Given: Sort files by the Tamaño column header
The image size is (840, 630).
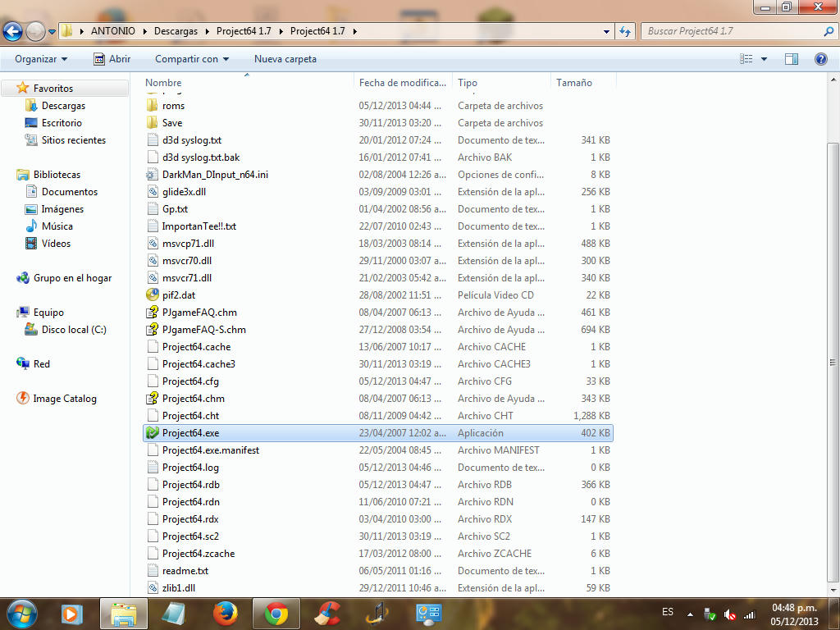Looking at the screenshot, I should pyautogui.click(x=574, y=83).
